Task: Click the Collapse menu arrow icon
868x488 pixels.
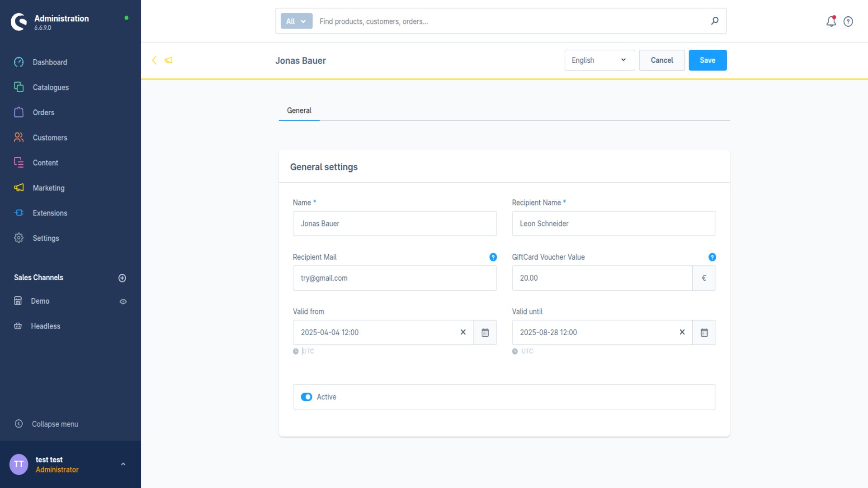Action: [19, 424]
